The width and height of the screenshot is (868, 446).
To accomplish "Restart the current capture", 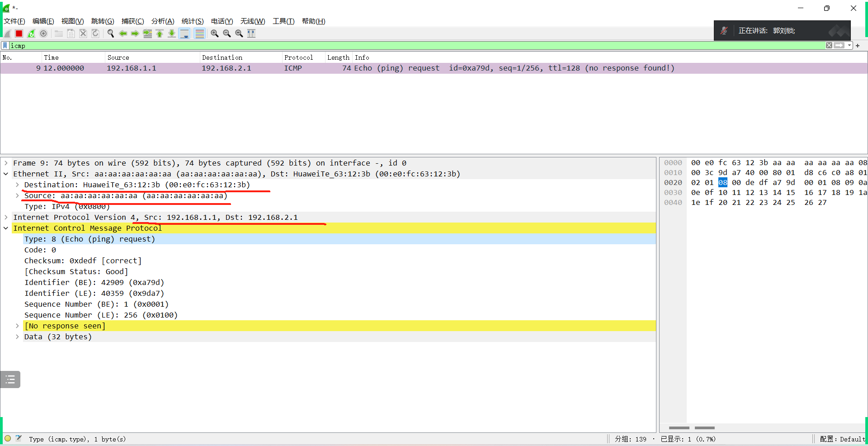I will tap(31, 33).
